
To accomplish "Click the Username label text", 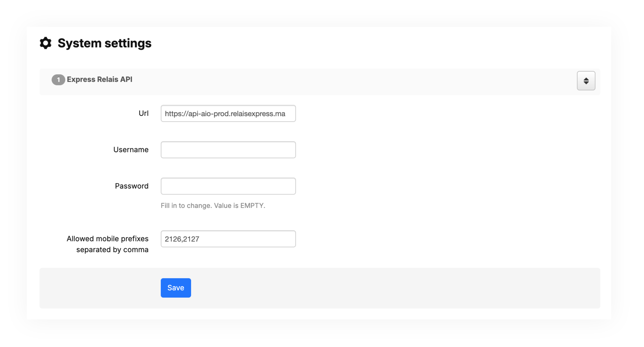I will [131, 150].
